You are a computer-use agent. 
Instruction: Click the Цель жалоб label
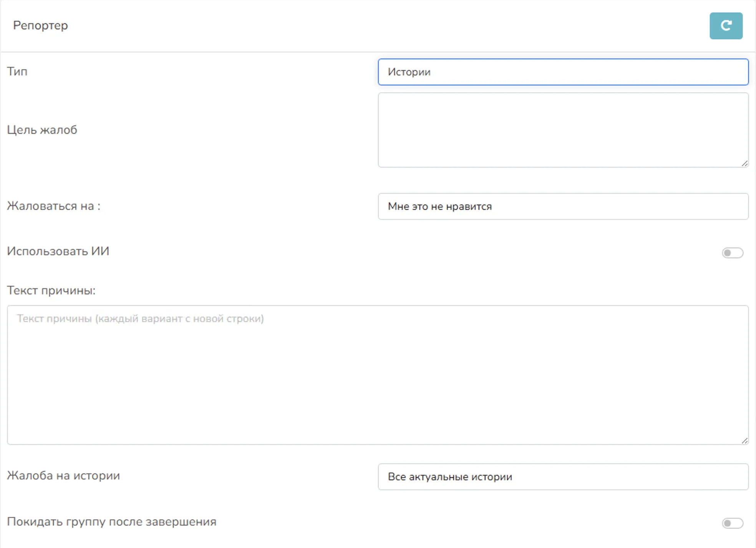[x=42, y=130]
